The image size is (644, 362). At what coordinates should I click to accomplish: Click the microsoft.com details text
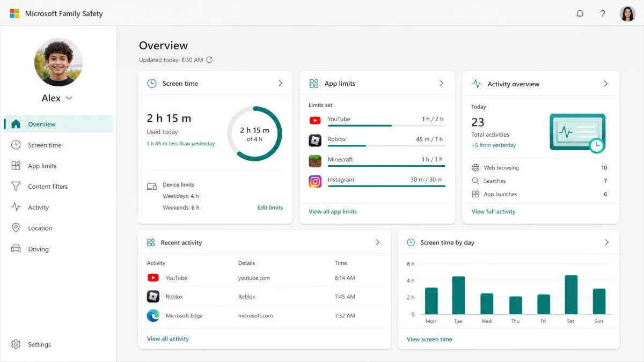[x=255, y=316]
